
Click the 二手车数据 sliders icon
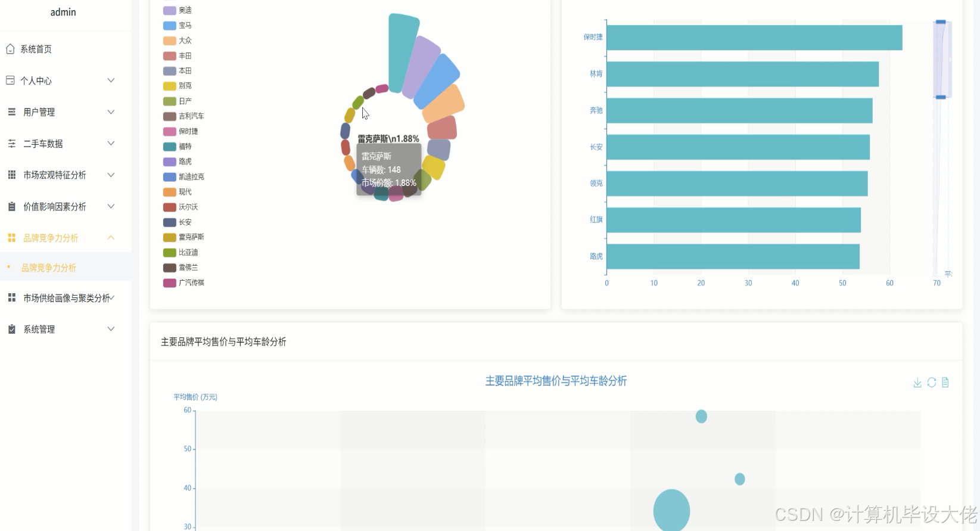[x=11, y=144]
